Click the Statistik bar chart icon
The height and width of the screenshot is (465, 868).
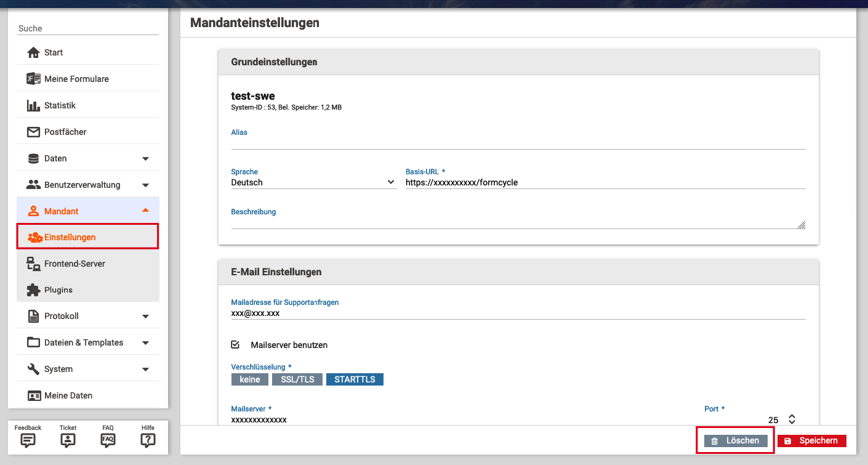[x=33, y=105]
